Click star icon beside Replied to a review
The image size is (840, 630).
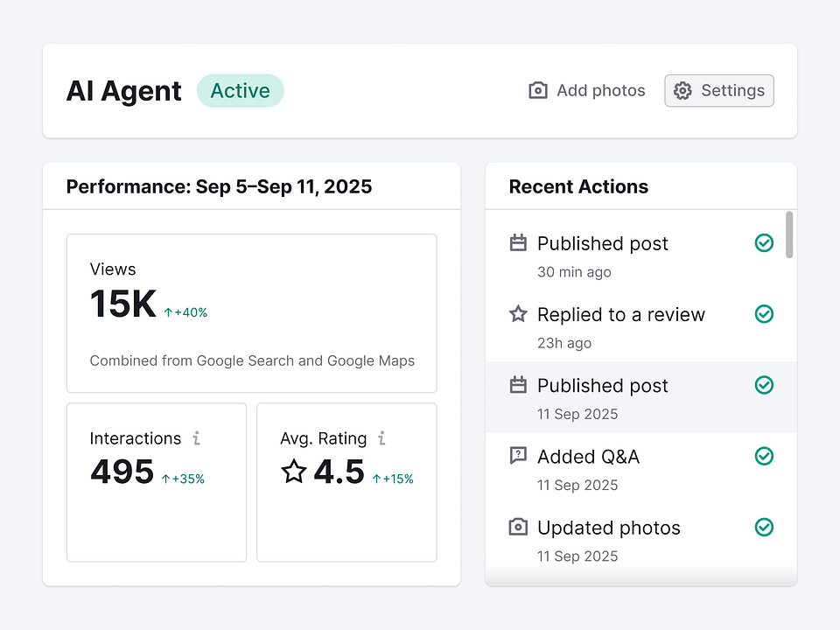coord(518,314)
